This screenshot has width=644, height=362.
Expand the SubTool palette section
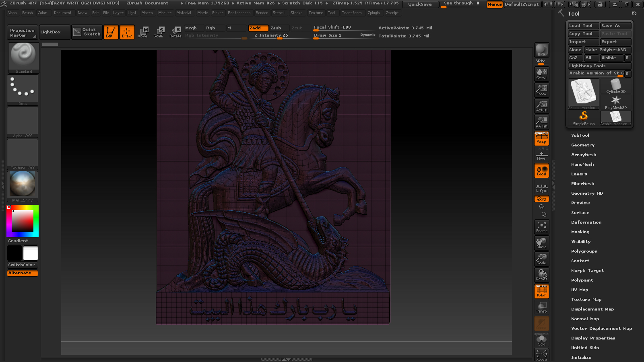[580, 136]
